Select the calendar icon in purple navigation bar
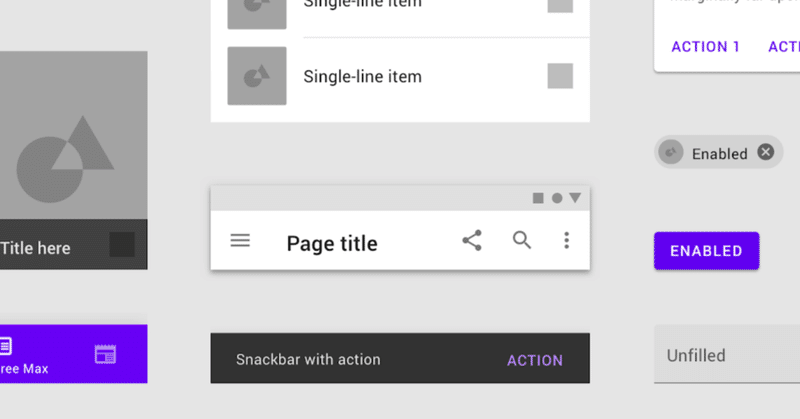The height and width of the screenshot is (419, 800). click(x=105, y=354)
